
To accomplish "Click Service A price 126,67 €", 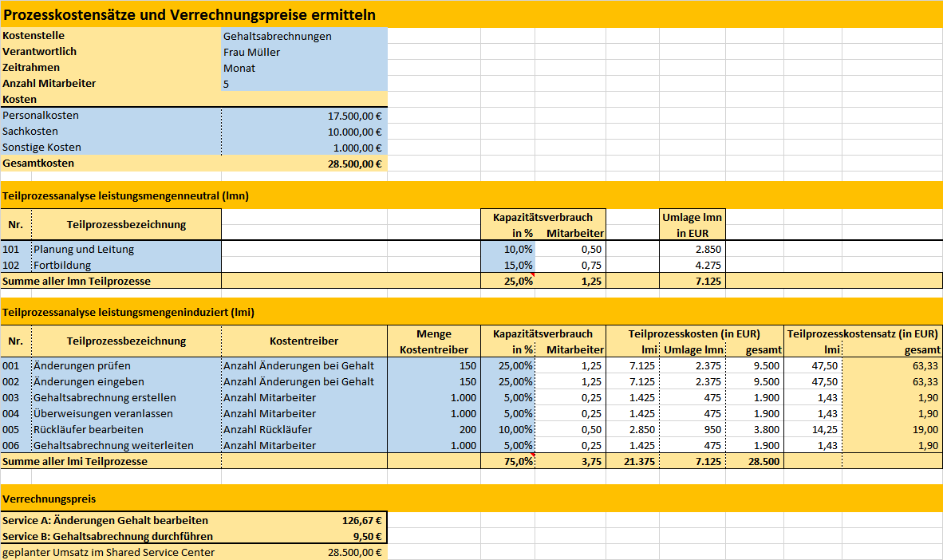I will point(304,520).
